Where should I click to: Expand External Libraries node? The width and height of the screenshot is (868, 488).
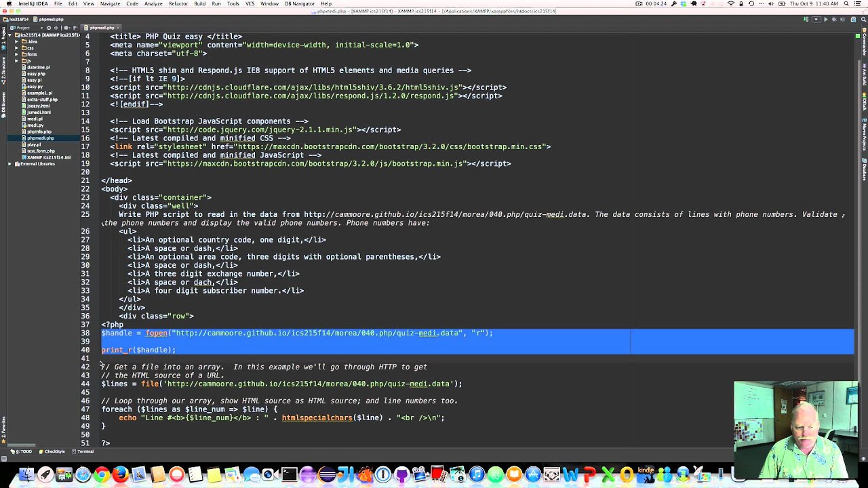coord(10,164)
